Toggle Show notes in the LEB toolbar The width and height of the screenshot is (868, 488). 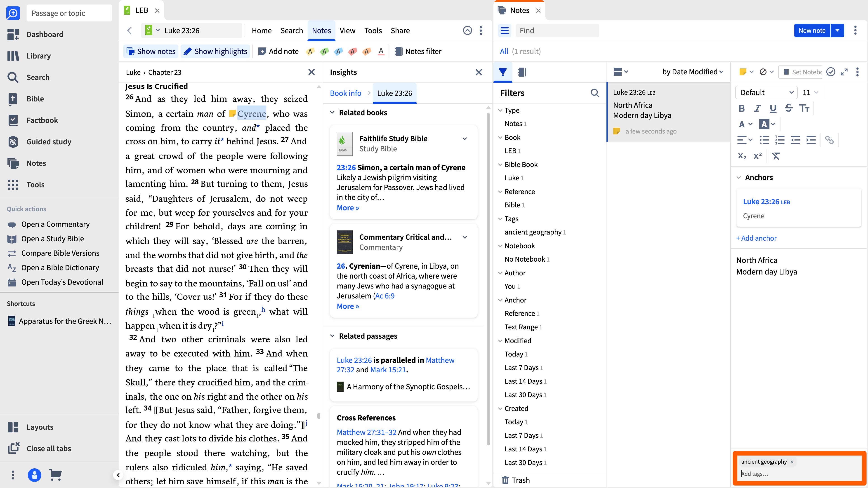click(151, 51)
